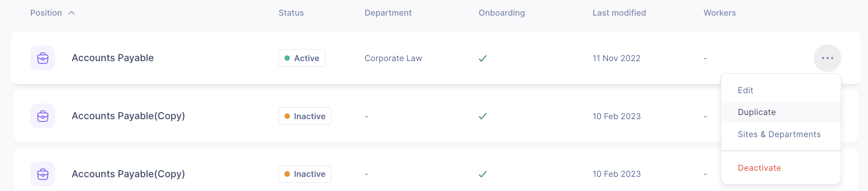This screenshot has height=191, width=868.
Task: Sort by the Last modified column header
Action: tap(619, 13)
